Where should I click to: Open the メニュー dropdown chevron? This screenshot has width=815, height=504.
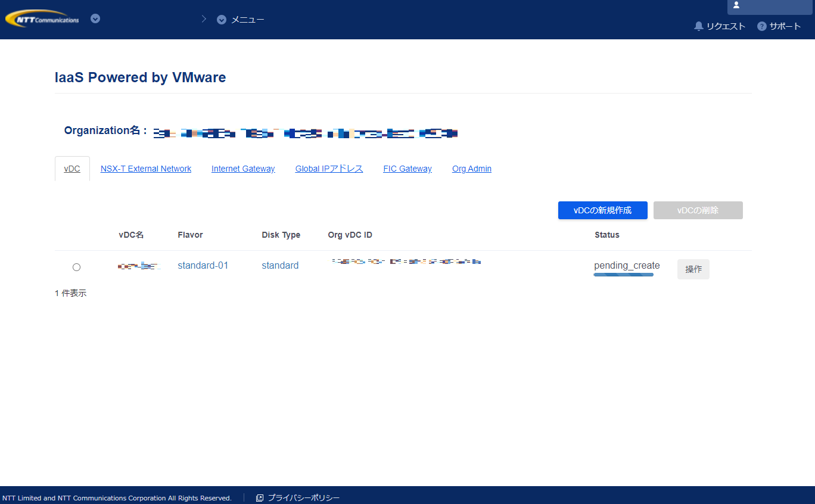(222, 20)
